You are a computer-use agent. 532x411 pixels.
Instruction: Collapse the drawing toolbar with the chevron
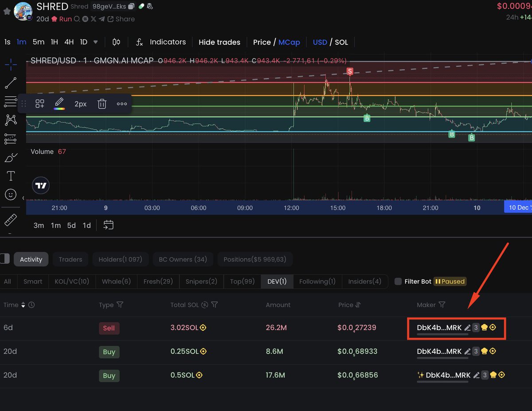[23, 198]
